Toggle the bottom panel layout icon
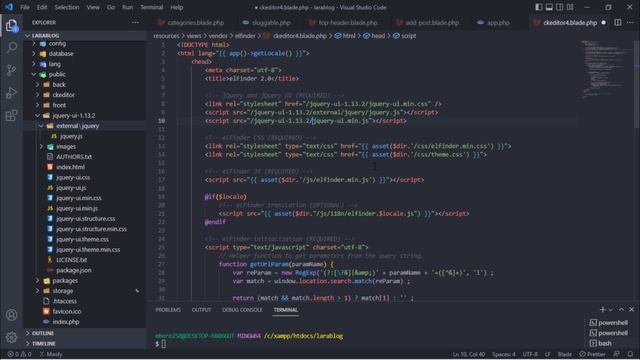Screen dimensions: 640x360 point(549,7)
